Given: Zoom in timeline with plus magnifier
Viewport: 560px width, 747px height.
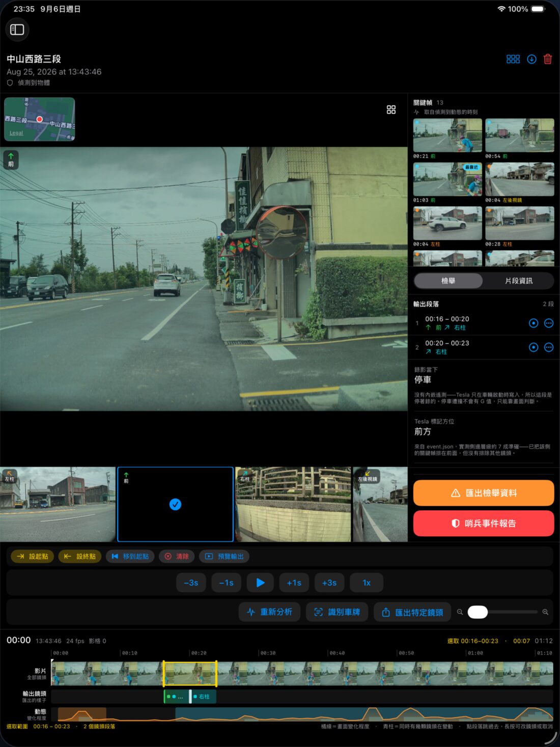Looking at the screenshot, I should click(545, 612).
